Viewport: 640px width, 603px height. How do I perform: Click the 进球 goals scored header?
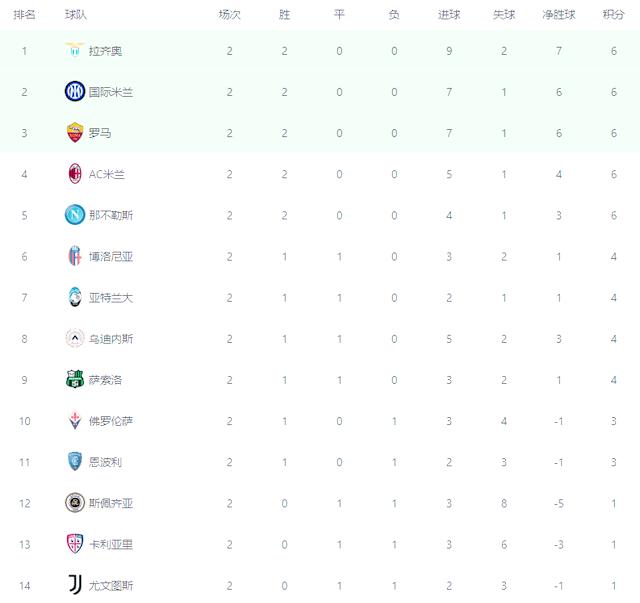pos(449,15)
